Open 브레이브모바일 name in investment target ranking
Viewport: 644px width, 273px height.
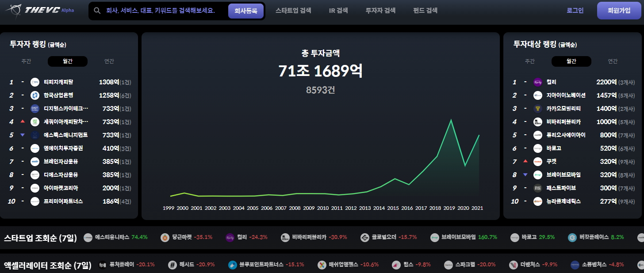pos(563,175)
